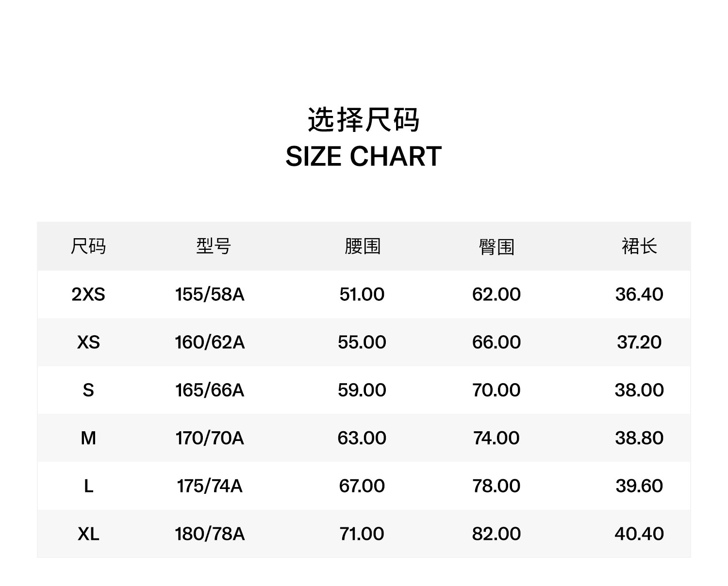Select the 2XS size cell
This screenshot has width=728, height=586.
[88, 294]
